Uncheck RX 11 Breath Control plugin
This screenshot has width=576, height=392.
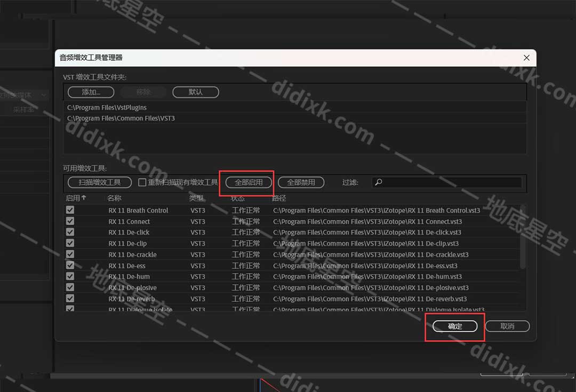pos(70,210)
